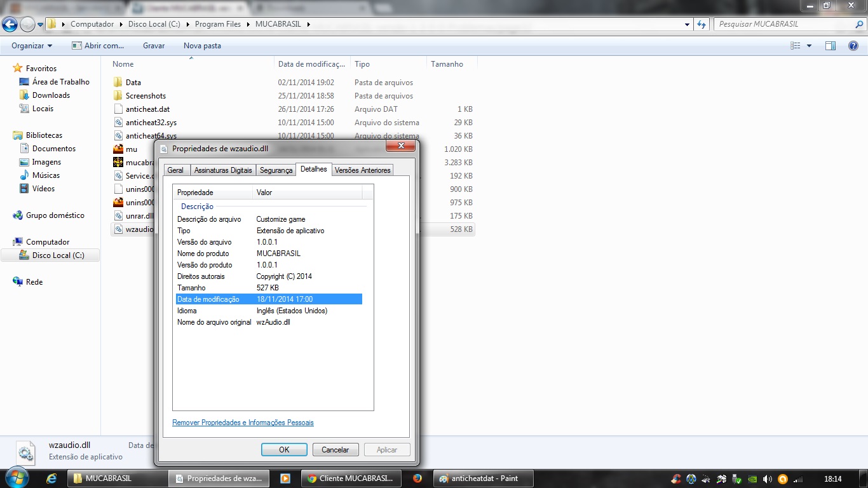Expand the address bar history dropdown

pyautogui.click(x=688, y=24)
